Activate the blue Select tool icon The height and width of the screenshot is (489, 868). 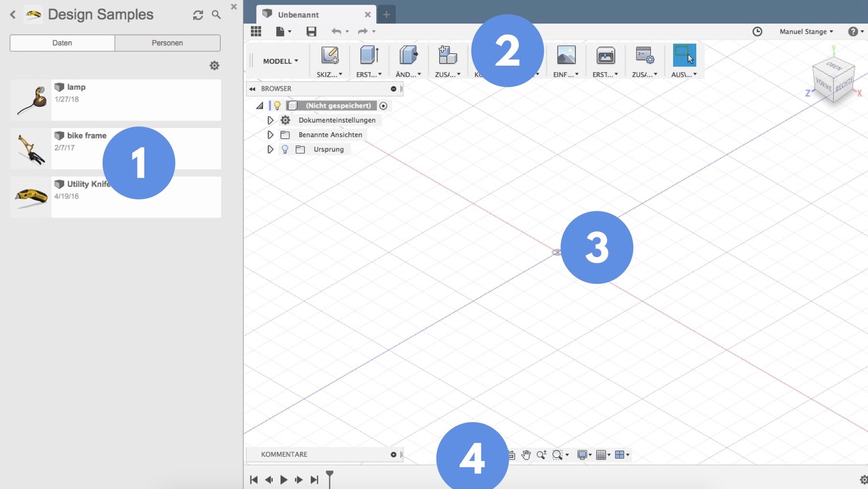point(684,55)
